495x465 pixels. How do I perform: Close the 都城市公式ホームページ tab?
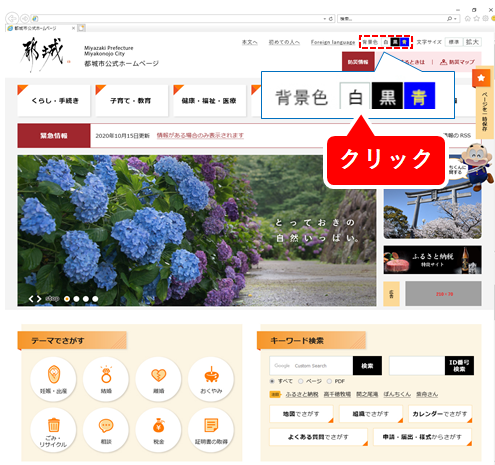73,28
